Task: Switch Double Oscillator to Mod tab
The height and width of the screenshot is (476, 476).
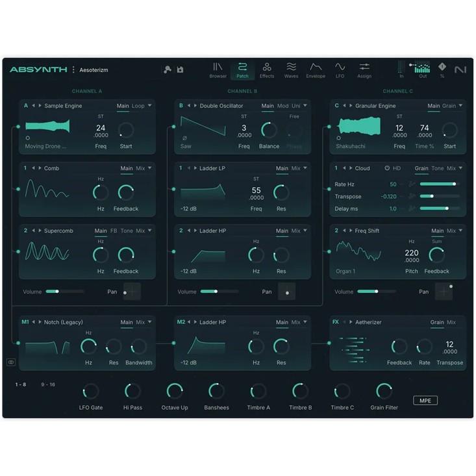Action: click(x=282, y=106)
